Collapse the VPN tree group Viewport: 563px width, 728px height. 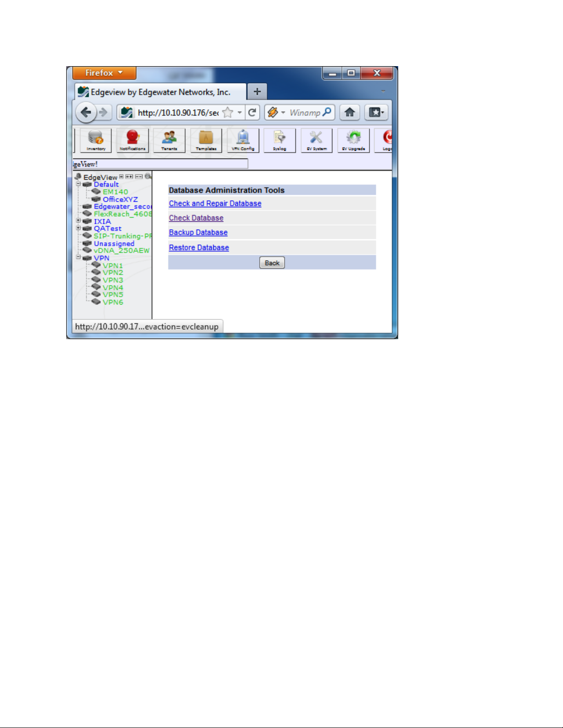(x=78, y=258)
